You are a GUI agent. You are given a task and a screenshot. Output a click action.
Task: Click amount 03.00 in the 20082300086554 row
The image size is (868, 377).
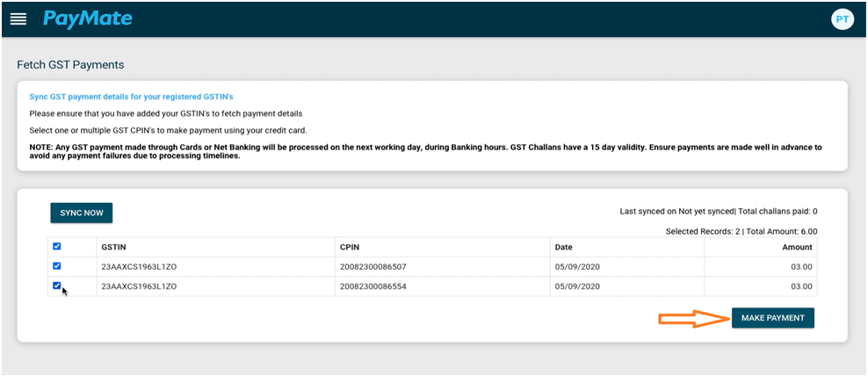[802, 286]
